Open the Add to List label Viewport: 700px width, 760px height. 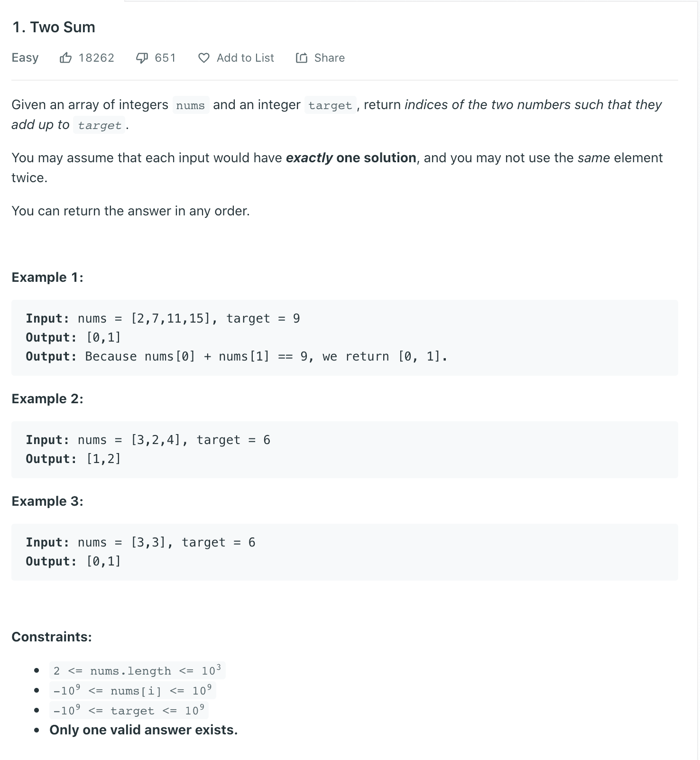pos(245,58)
